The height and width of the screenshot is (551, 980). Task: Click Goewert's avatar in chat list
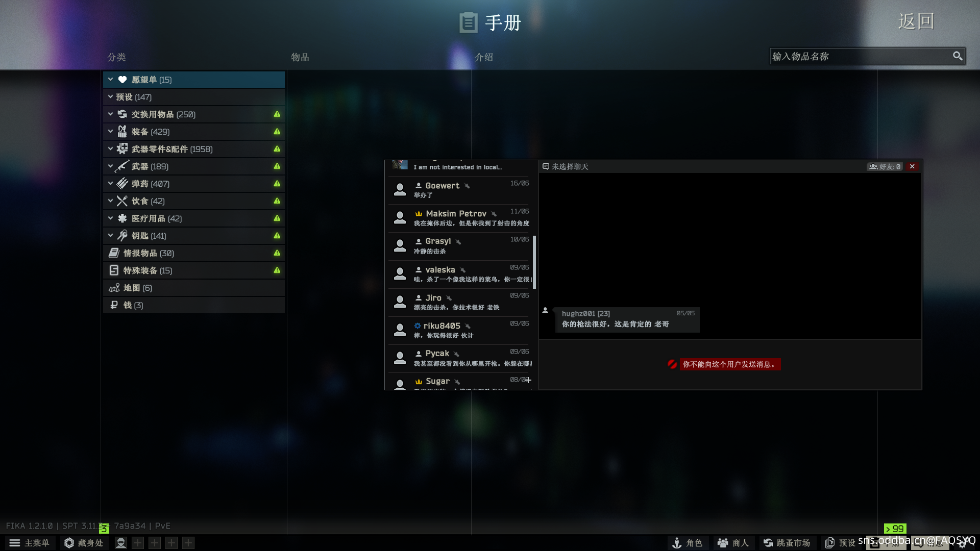pyautogui.click(x=400, y=190)
